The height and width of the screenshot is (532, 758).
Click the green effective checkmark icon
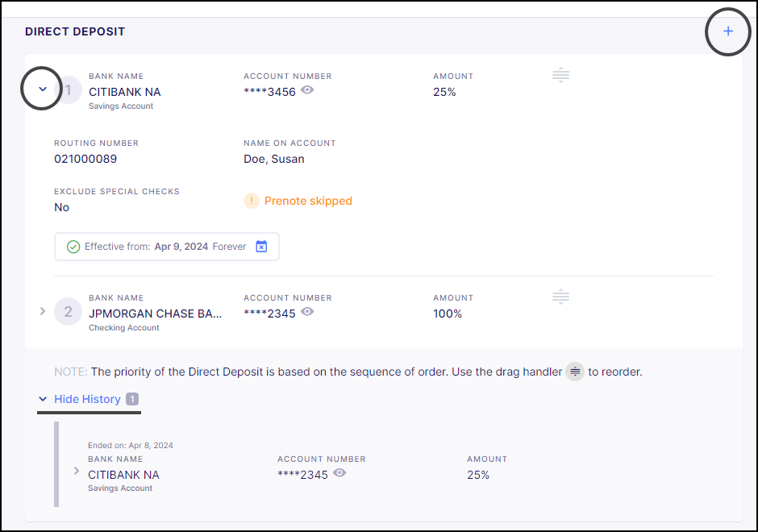(x=73, y=247)
